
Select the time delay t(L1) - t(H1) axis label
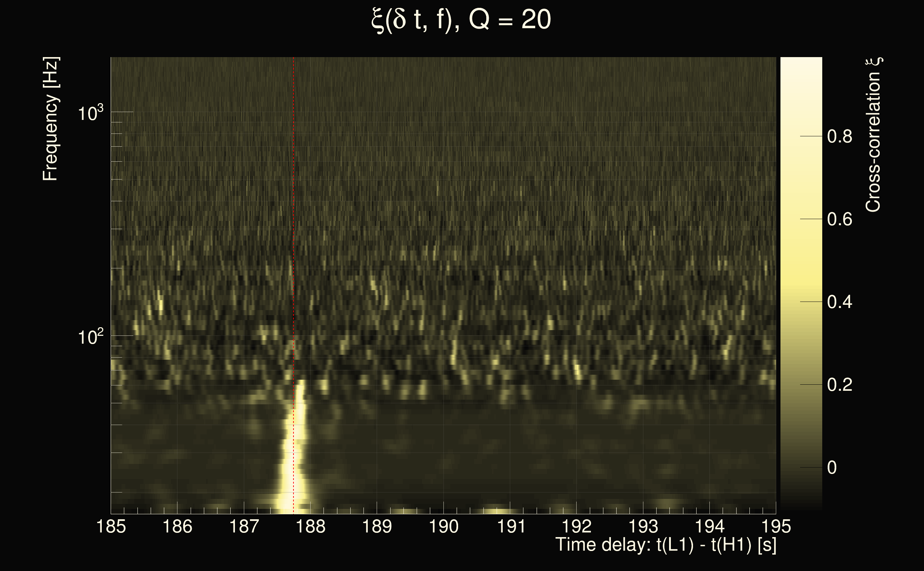click(x=666, y=545)
